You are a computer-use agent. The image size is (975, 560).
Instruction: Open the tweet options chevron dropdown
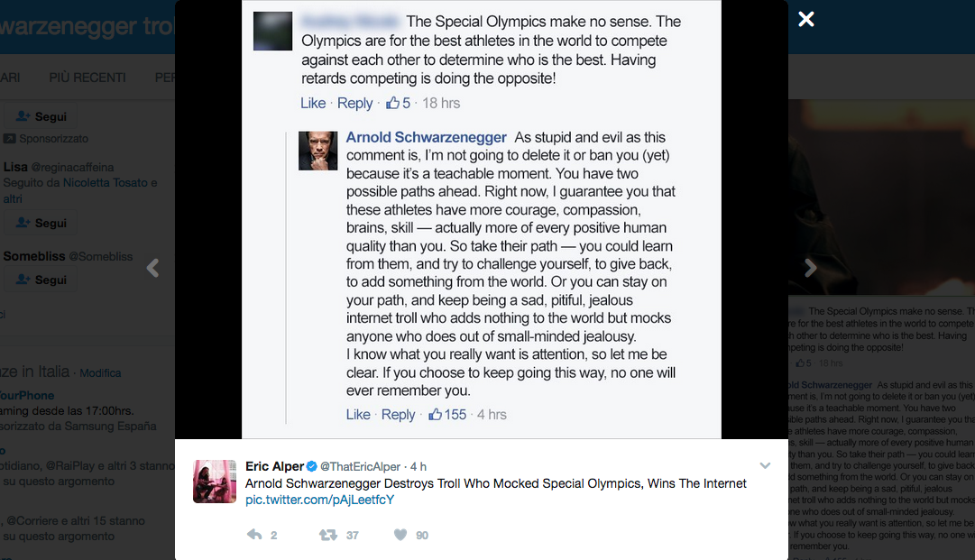click(765, 465)
